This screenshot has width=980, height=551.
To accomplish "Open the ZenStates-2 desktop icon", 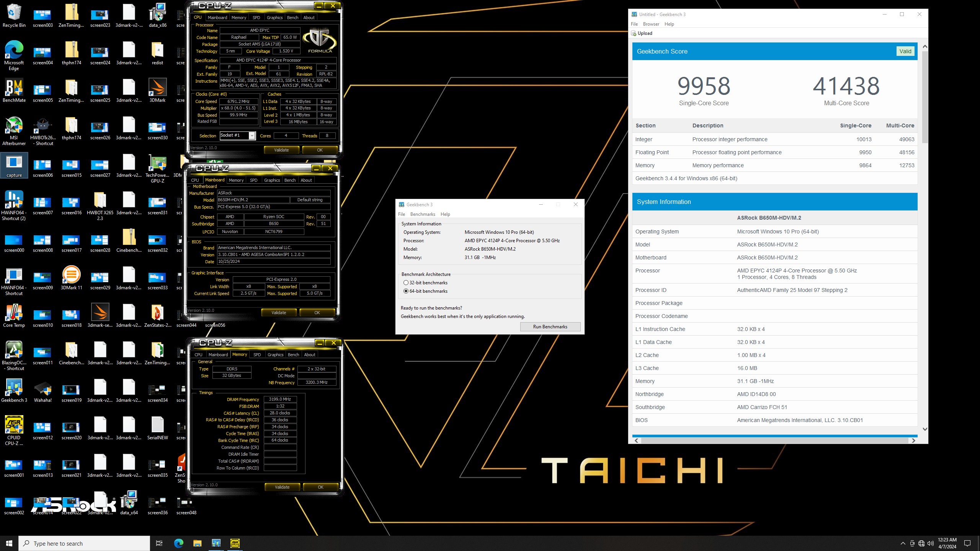I will [157, 316].
